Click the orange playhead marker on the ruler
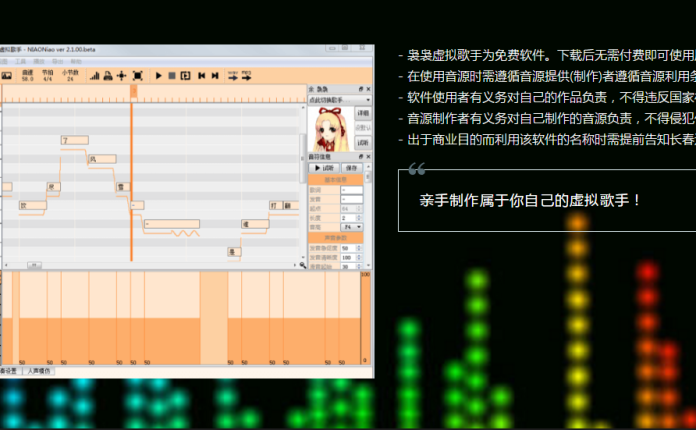 click(134, 92)
